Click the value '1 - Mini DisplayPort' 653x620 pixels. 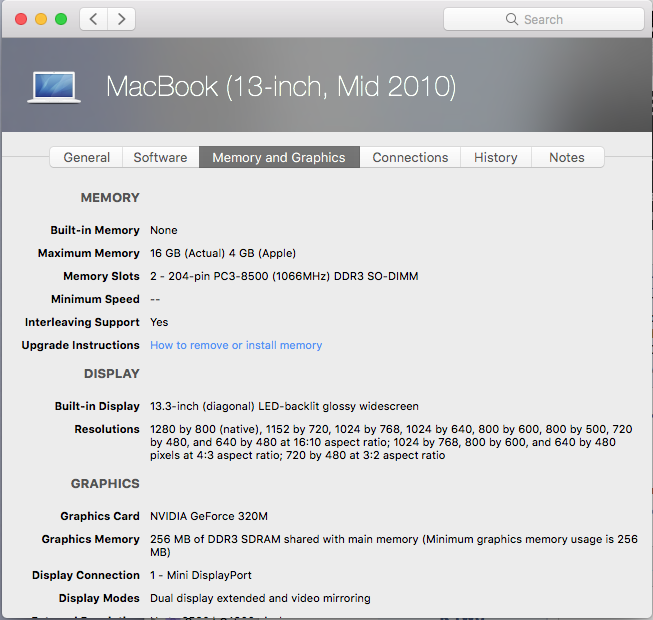point(201,575)
